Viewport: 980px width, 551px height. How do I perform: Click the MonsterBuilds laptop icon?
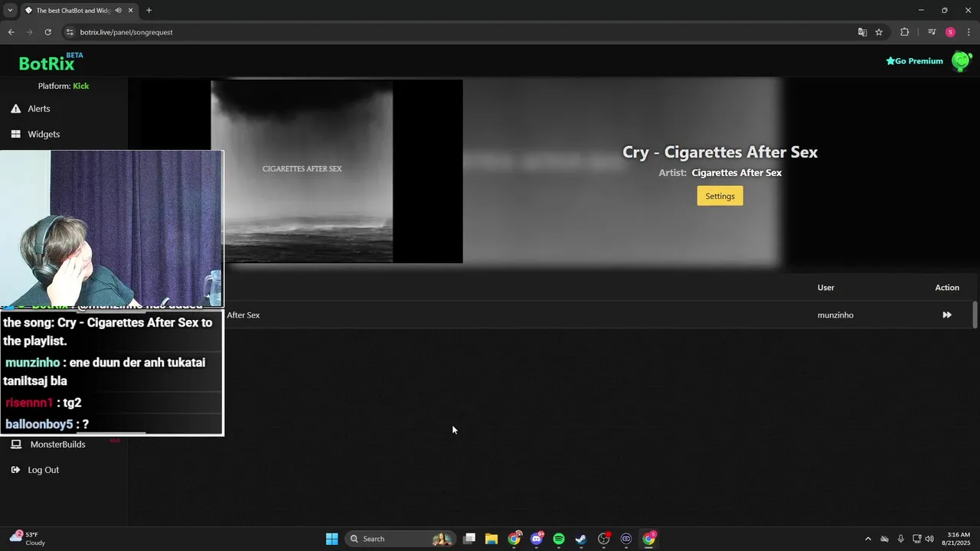tap(15, 445)
